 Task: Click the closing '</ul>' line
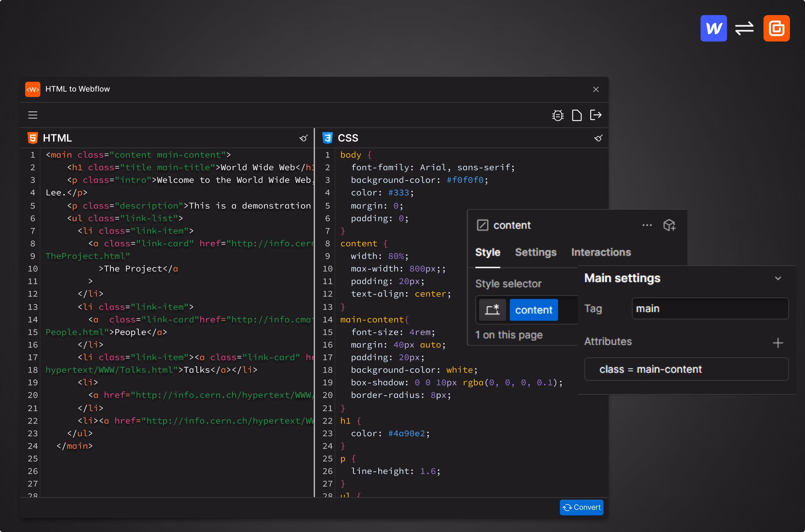[80, 433]
